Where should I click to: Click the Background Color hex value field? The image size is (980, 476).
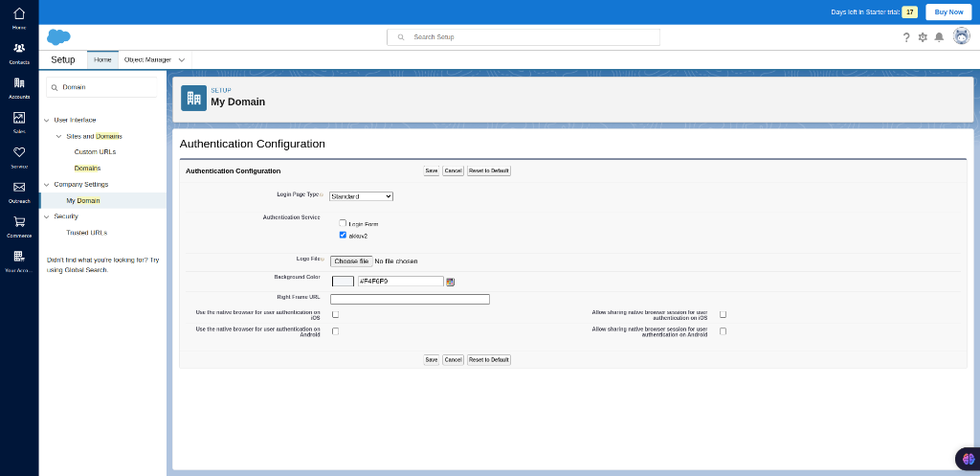401,282
